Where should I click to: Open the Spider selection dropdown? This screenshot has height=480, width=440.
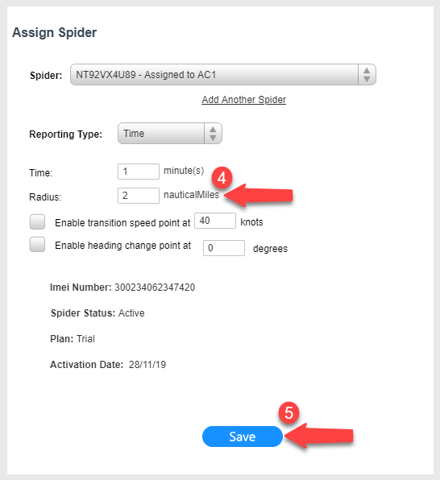pyautogui.click(x=223, y=75)
